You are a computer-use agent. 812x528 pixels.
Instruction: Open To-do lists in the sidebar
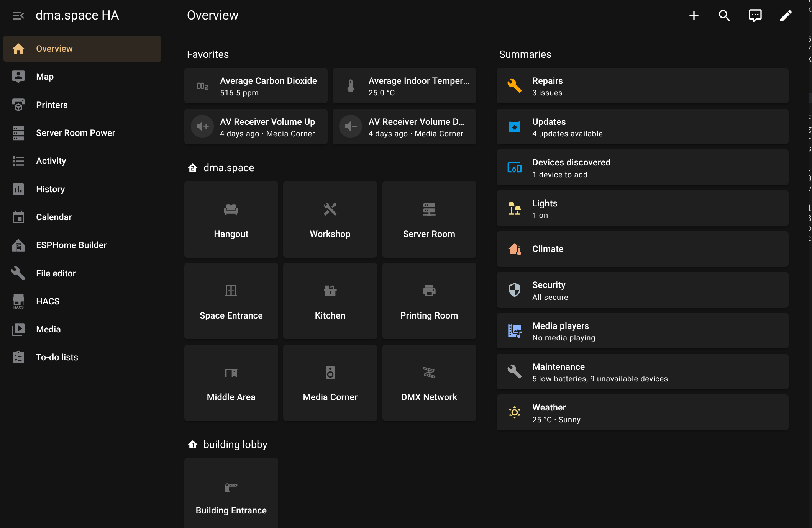(82, 357)
